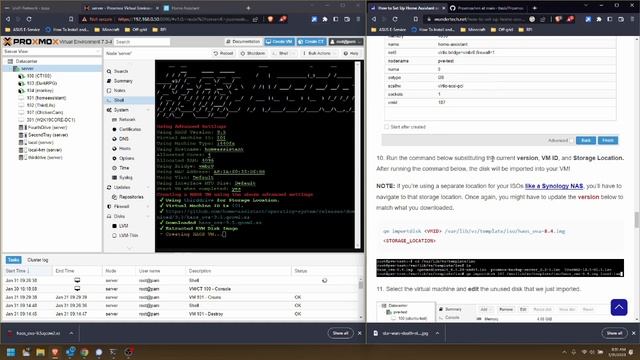640x360 pixels.
Task: Open the Server View dropdown
Action: 51,52
